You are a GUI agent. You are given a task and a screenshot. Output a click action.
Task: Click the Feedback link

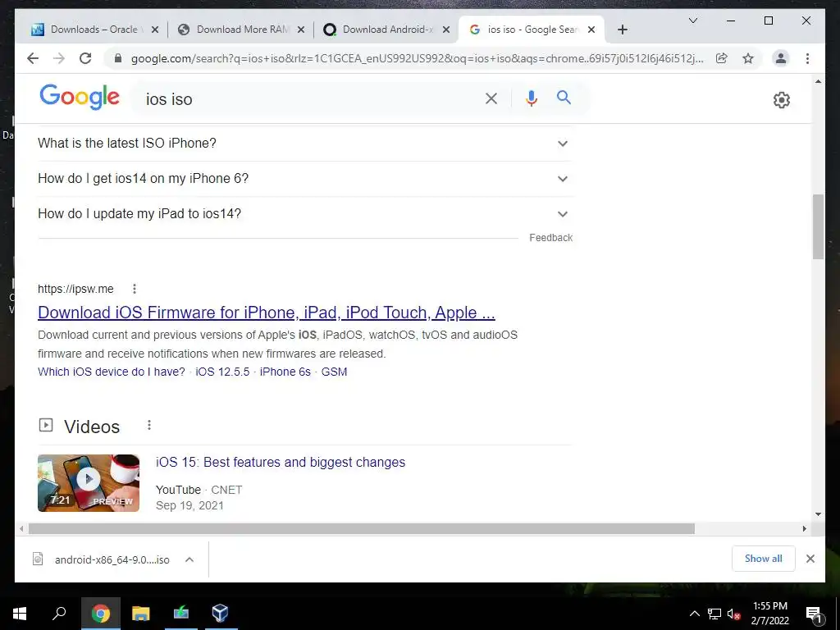550,237
